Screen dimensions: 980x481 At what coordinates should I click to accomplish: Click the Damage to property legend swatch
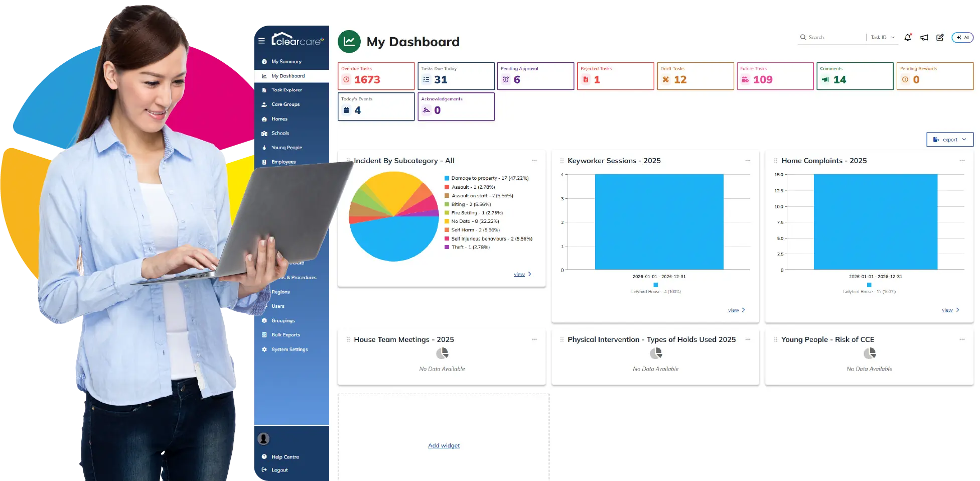(447, 178)
